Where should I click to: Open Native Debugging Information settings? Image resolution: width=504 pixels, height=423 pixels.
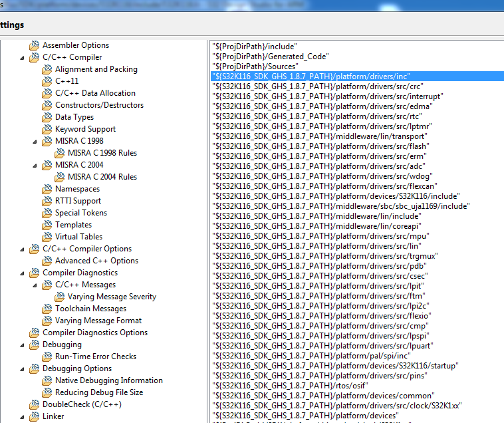point(109,380)
